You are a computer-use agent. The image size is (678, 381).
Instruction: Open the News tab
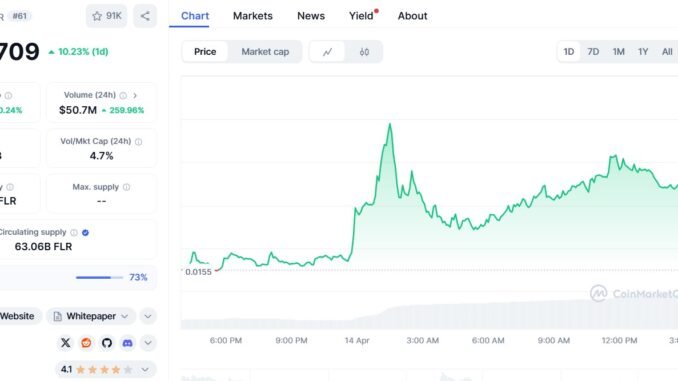(311, 16)
